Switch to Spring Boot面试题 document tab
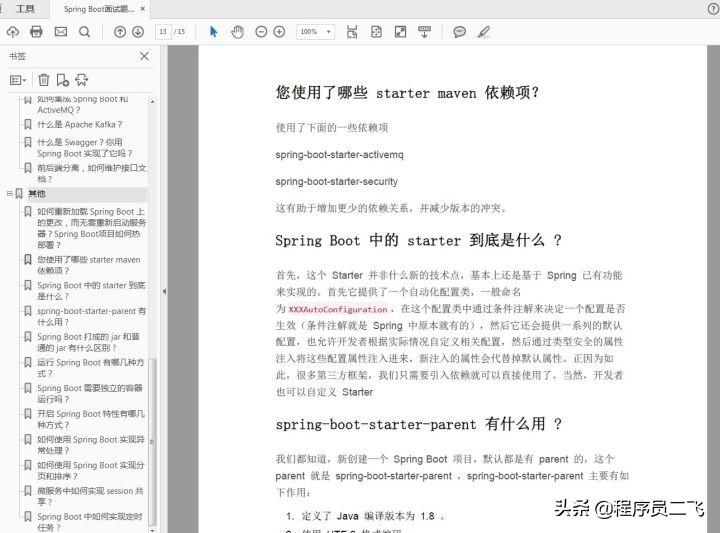Screen dimensions: 720x533 click(99, 9)
